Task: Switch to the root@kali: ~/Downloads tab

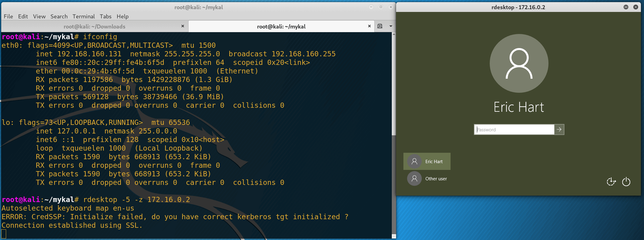Action: pos(94,27)
